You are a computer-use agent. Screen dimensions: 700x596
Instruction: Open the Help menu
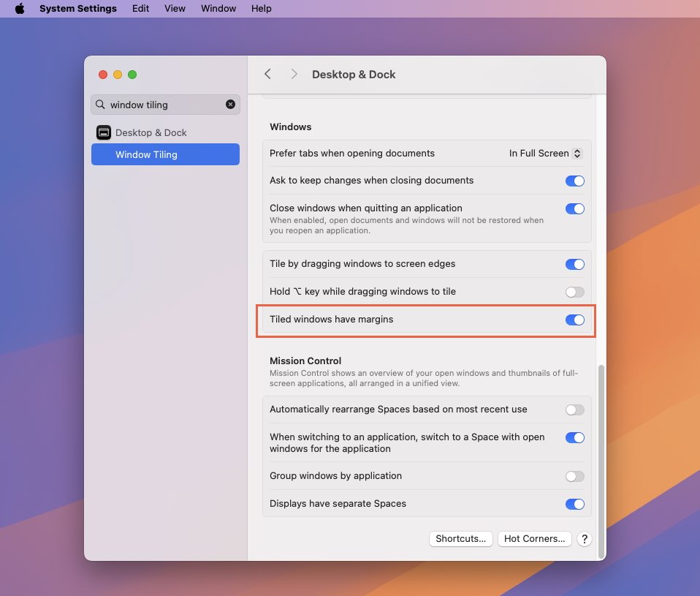click(261, 9)
